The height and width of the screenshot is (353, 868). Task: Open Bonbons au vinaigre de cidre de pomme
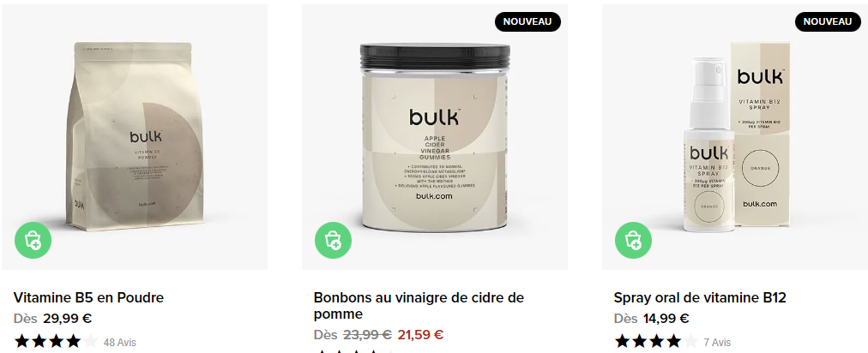coord(419,306)
